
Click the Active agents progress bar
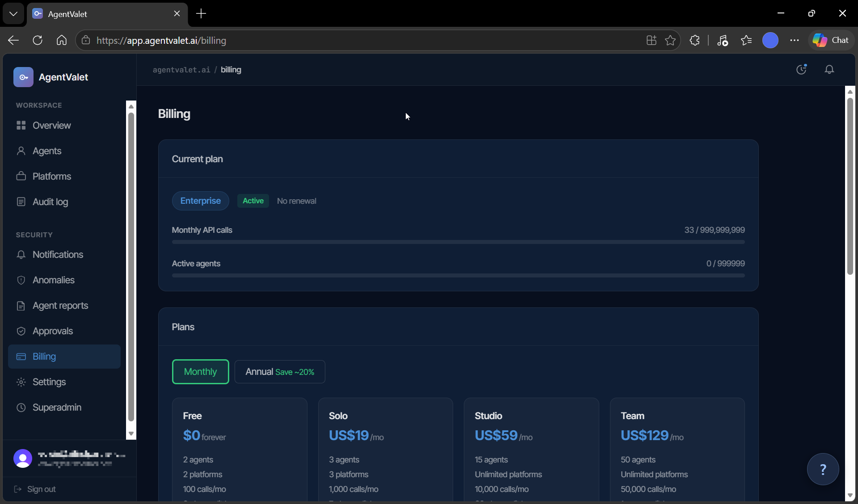[x=458, y=276]
